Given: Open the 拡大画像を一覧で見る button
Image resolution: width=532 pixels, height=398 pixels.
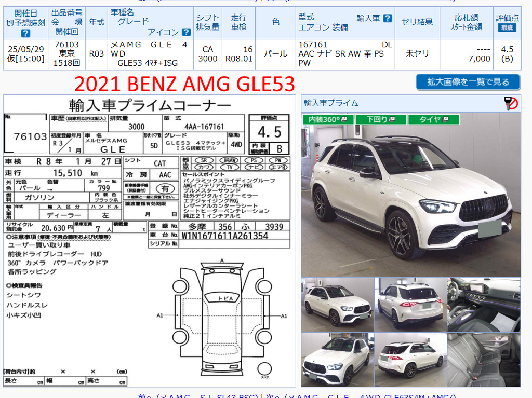Looking at the screenshot, I should (x=468, y=82).
